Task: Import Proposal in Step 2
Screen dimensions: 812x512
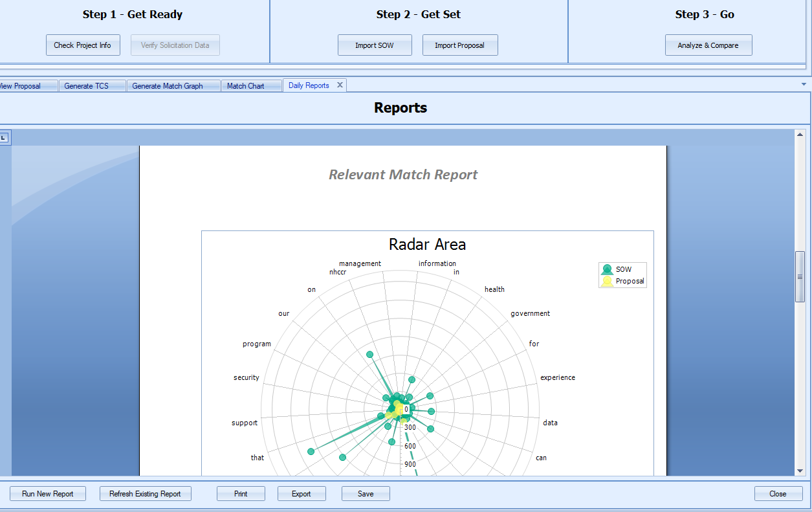Action: (460, 45)
